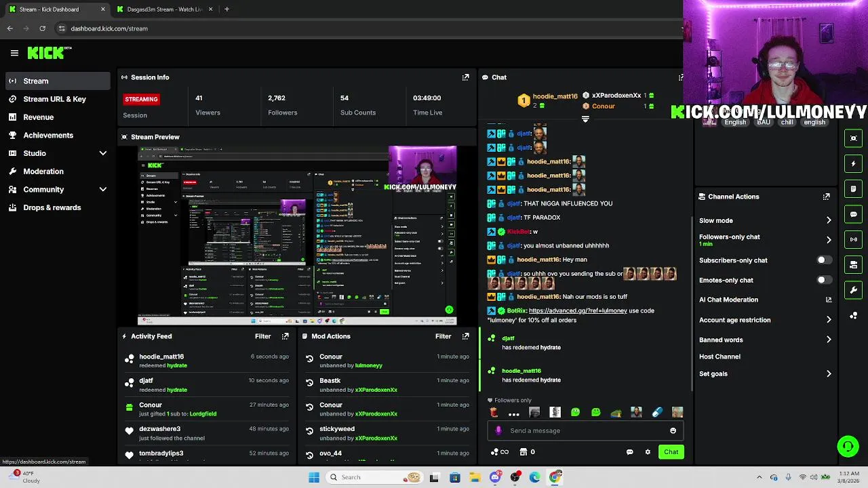Click the Stream Preview video thumbnail
This screenshot has width=868, height=488.
pyautogui.click(x=297, y=235)
